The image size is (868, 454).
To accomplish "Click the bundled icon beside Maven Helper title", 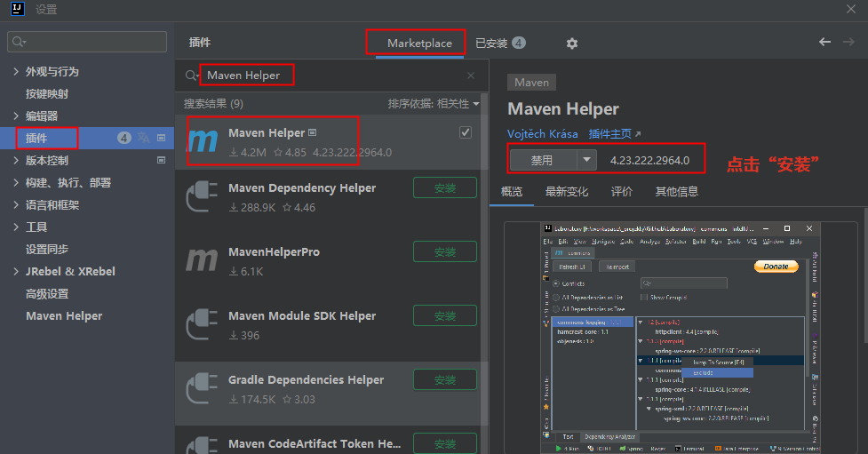I will coord(312,133).
